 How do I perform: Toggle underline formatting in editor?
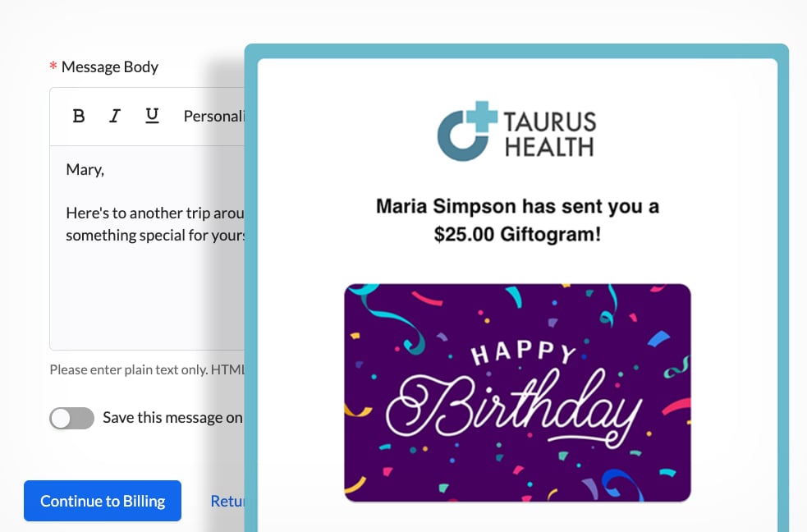(152, 116)
